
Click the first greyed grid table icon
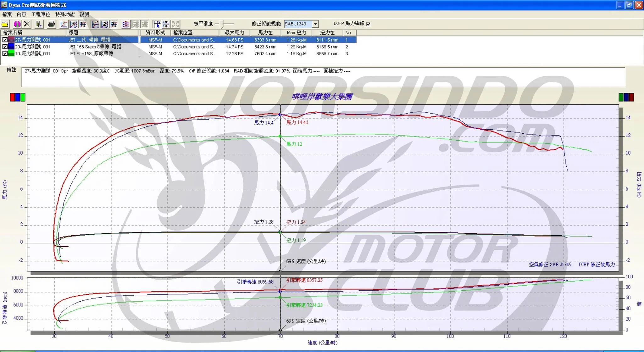(135, 24)
